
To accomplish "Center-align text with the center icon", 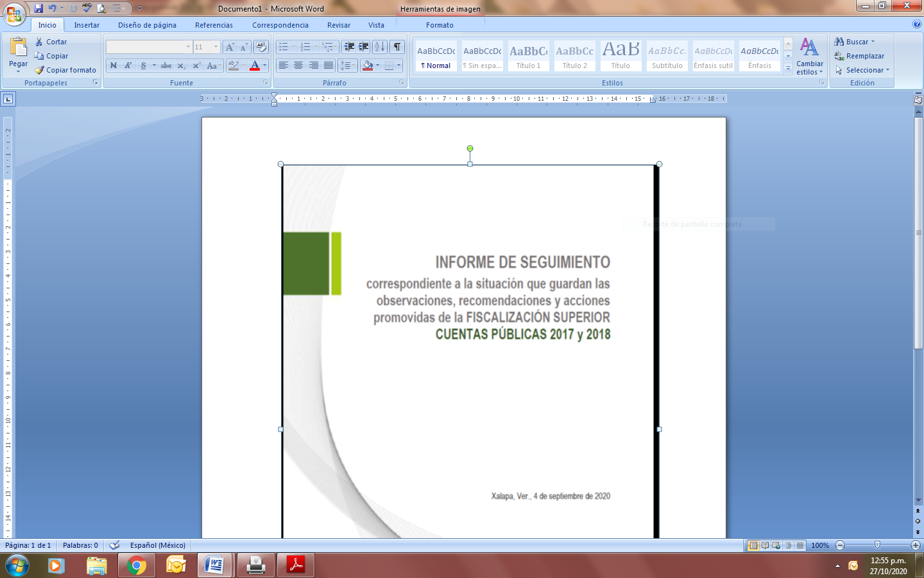I will pos(298,66).
